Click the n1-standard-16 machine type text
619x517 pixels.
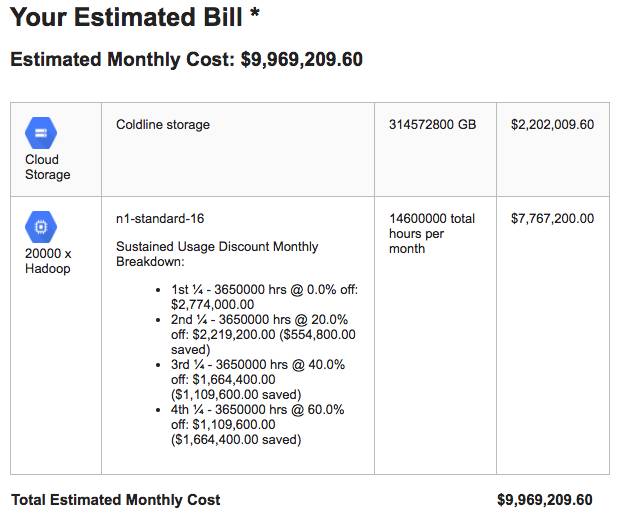pyautogui.click(x=160, y=218)
